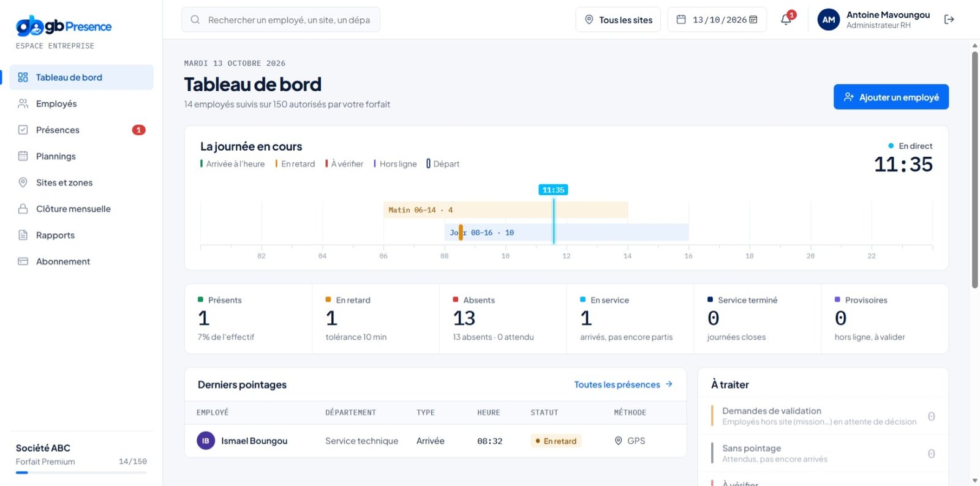The image size is (980, 486).
Task: Open the Plannings page
Action: point(81,156)
